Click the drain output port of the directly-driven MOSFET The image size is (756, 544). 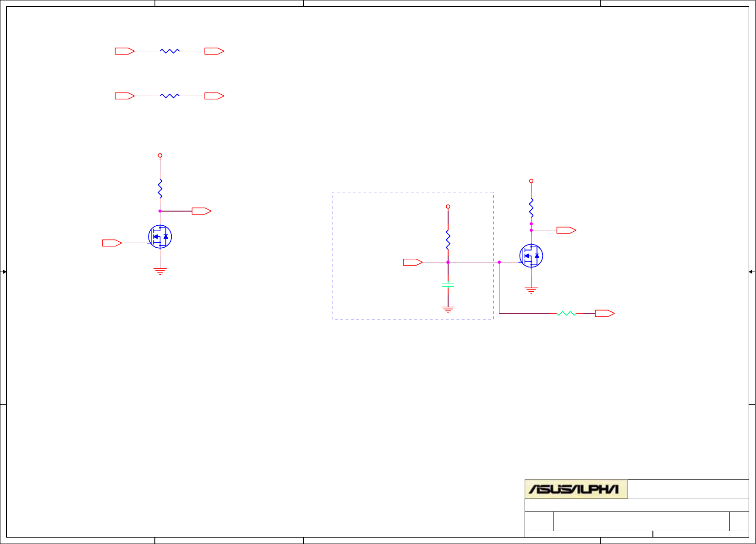[x=202, y=211]
